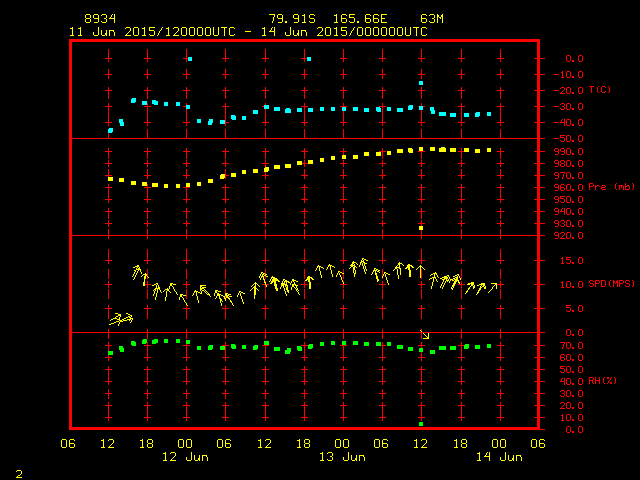Screen dimensions: 640x480
Task: Select the latitude value 79.91S
Action: tap(292, 19)
